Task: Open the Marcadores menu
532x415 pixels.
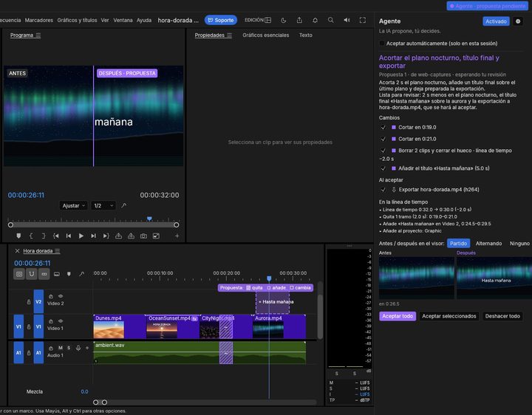Action: [x=39, y=21]
